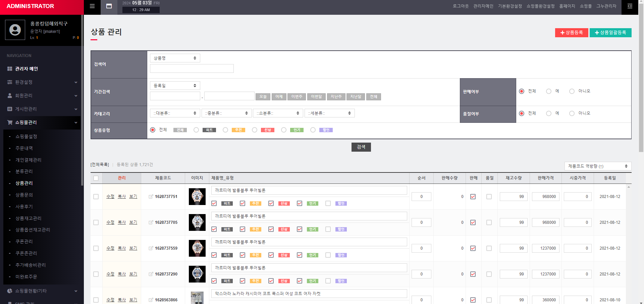Click 판매가격 field showing 968000 for 1628737751
644x304 pixels.
point(546,197)
